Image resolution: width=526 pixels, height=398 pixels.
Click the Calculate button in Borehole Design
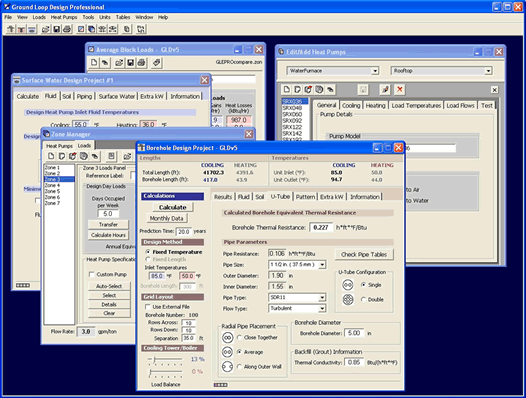pos(172,207)
